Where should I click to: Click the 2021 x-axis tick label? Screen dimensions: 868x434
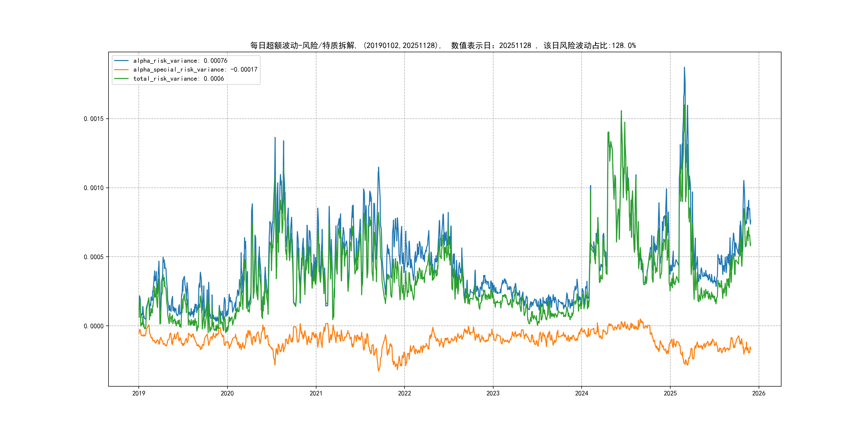point(316,393)
